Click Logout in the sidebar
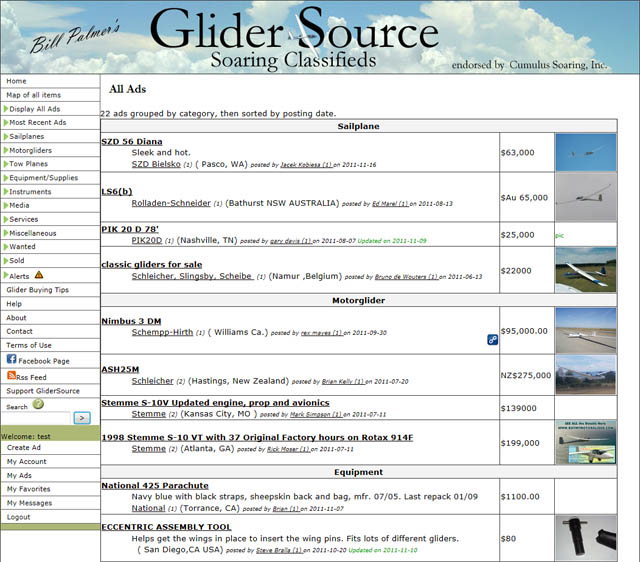 coord(18,517)
